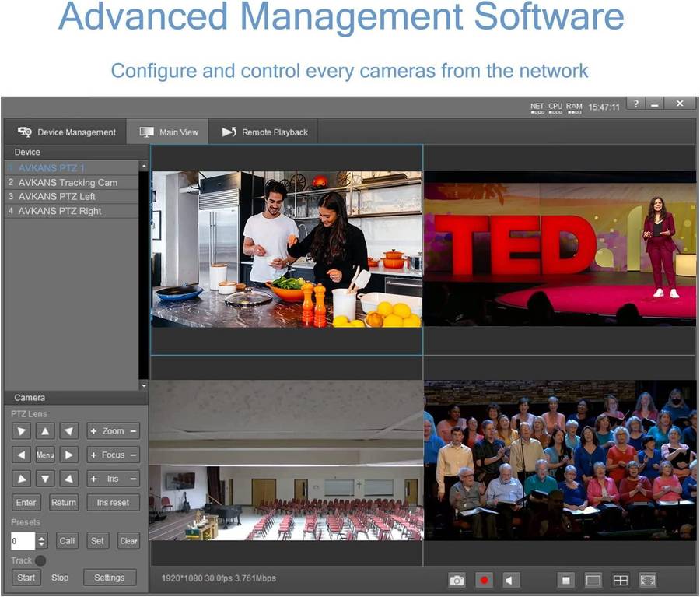Open the Device Management tab
Screen dimensions: 700x597
click(x=68, y=132)
